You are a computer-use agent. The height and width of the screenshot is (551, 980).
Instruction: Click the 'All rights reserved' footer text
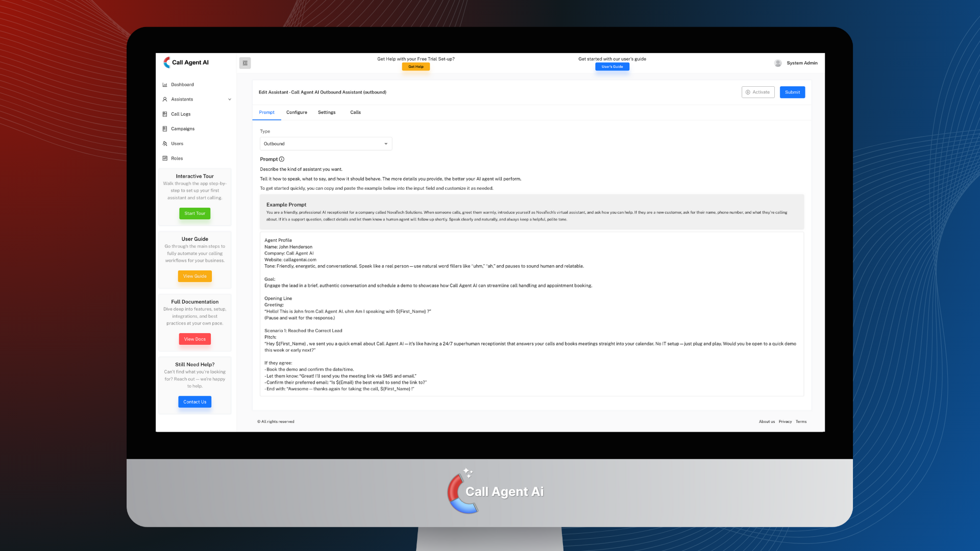[276, 422]
